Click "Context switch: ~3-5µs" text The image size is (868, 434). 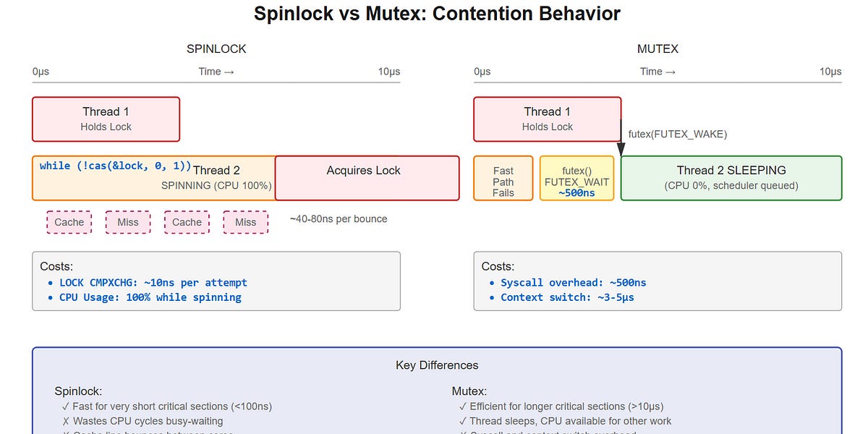(567, 297)
